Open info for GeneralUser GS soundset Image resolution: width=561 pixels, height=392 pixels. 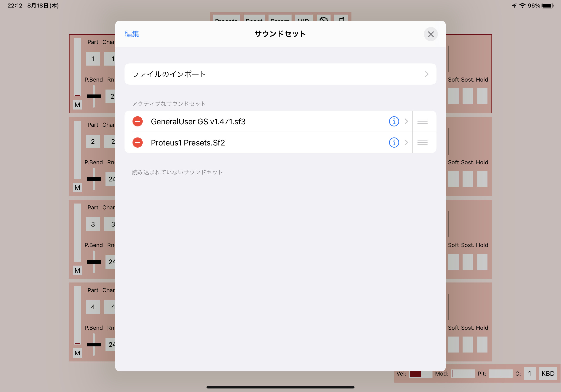pyautogui.click(x=394, y=122)
